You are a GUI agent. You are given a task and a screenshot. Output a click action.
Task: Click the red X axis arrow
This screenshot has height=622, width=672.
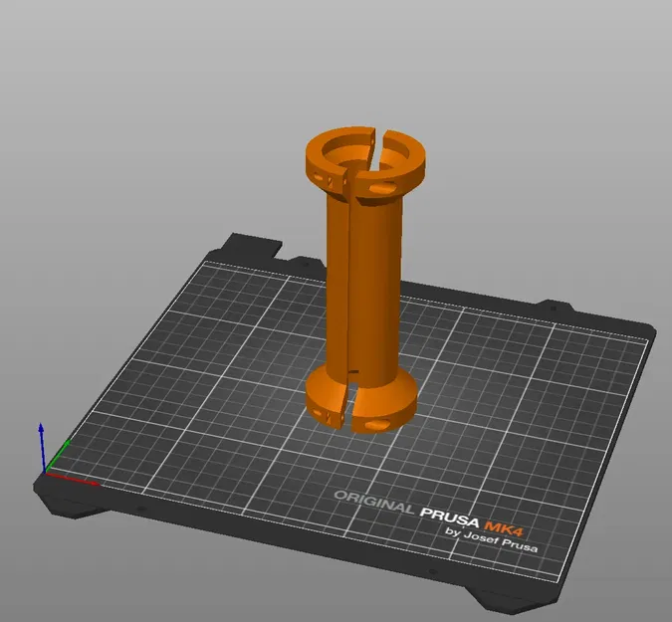point(72,479)
